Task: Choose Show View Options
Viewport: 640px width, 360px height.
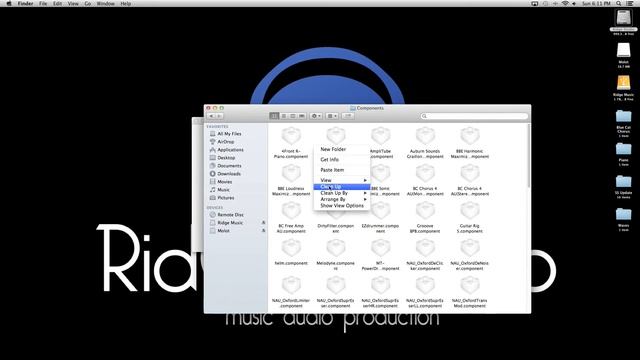Action: (342, 206)
